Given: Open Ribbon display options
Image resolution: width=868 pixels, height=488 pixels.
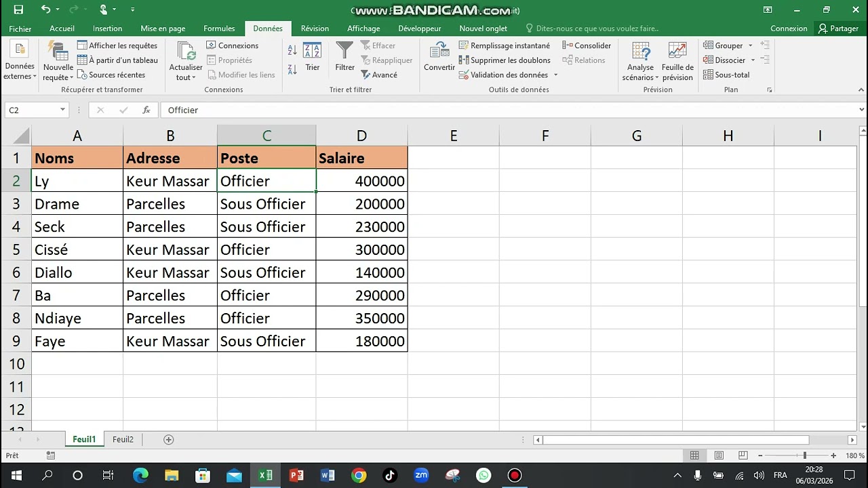Looking at the screenshot, I should click(768, 9).
